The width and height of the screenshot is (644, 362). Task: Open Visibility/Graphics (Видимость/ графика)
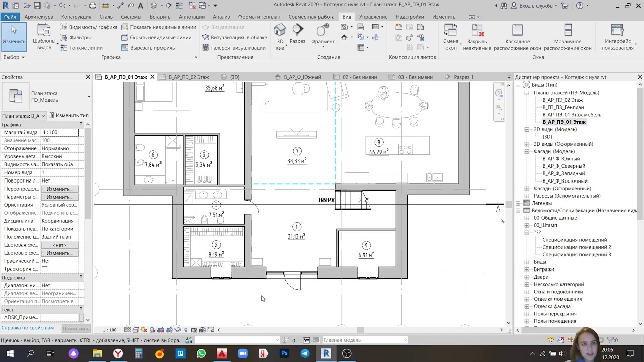pyautogui.click(x=88, y=27)
